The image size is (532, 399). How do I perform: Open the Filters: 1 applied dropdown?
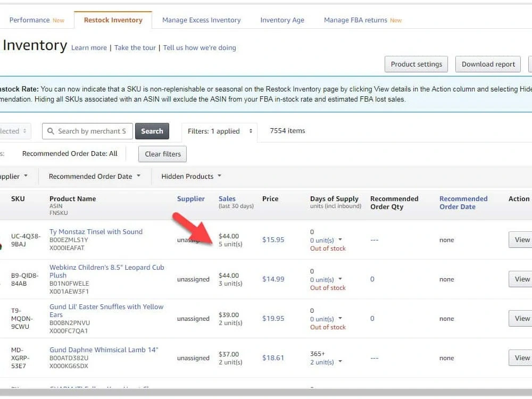(x=220, y=131)
